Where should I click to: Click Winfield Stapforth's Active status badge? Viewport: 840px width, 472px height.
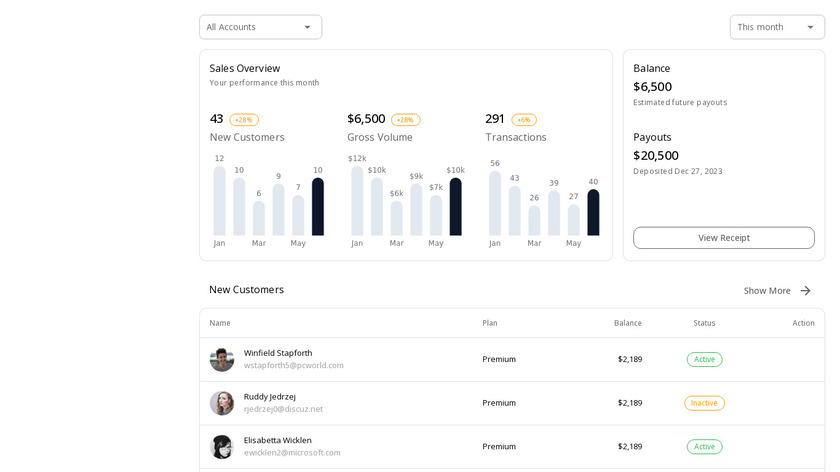coord(704,359)
